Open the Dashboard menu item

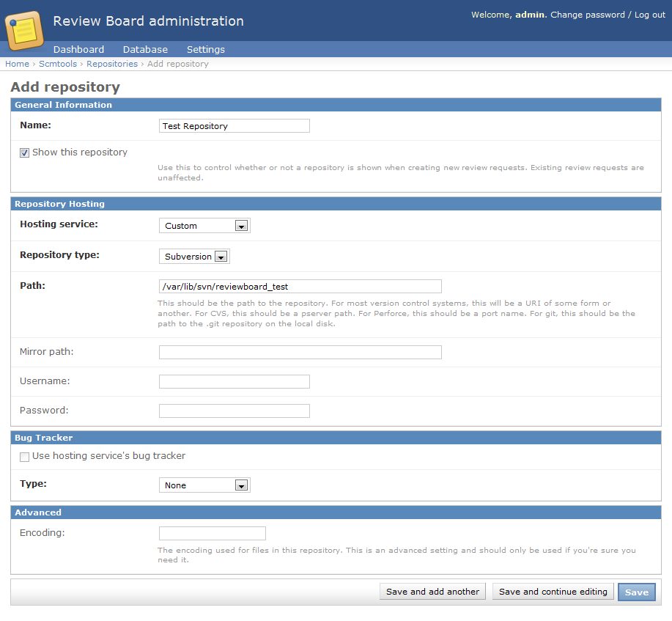[x=78, y=50]
